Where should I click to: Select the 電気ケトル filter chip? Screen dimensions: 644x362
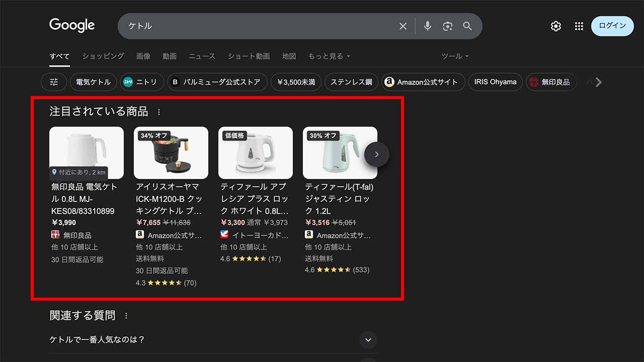click(93, 82)
